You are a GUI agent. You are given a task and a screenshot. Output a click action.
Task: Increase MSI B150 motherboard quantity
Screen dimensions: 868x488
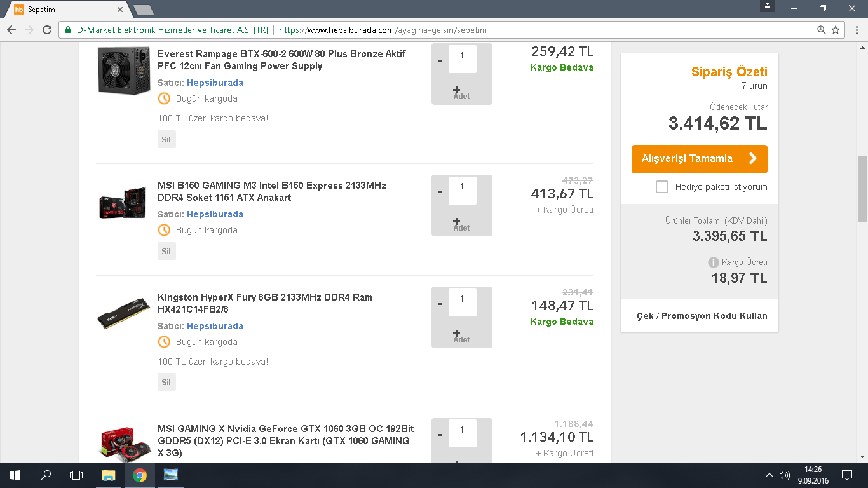(x=456, y=222)
